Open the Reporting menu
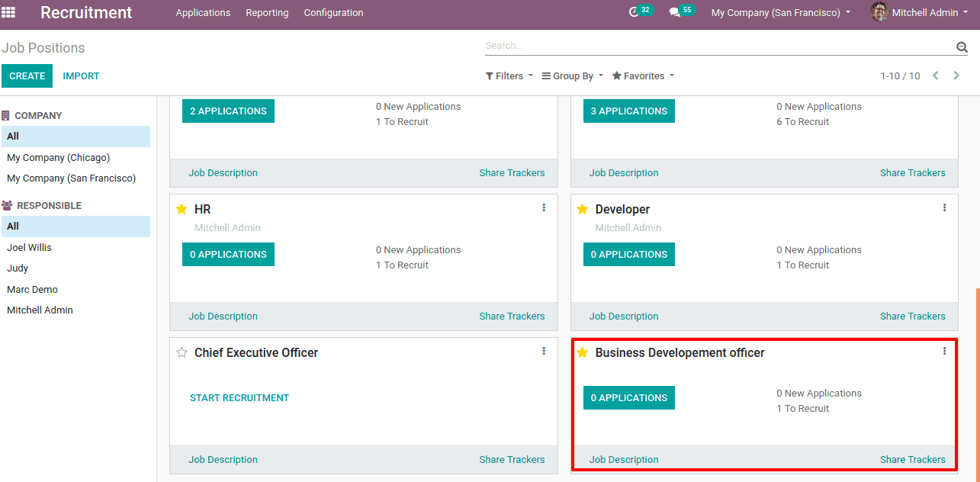This screenshot has height=482, width=980. pyautogui.click(x=267, y=12)
